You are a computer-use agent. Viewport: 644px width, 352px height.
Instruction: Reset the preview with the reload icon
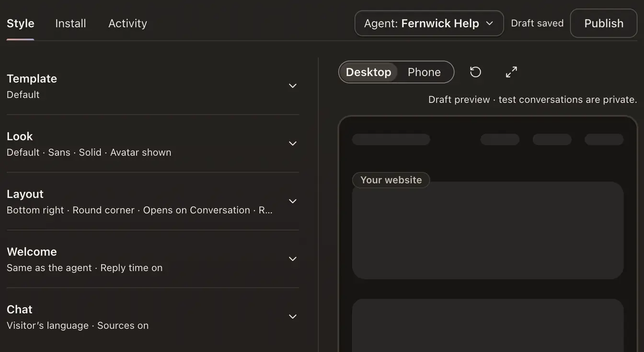[475, 72]
